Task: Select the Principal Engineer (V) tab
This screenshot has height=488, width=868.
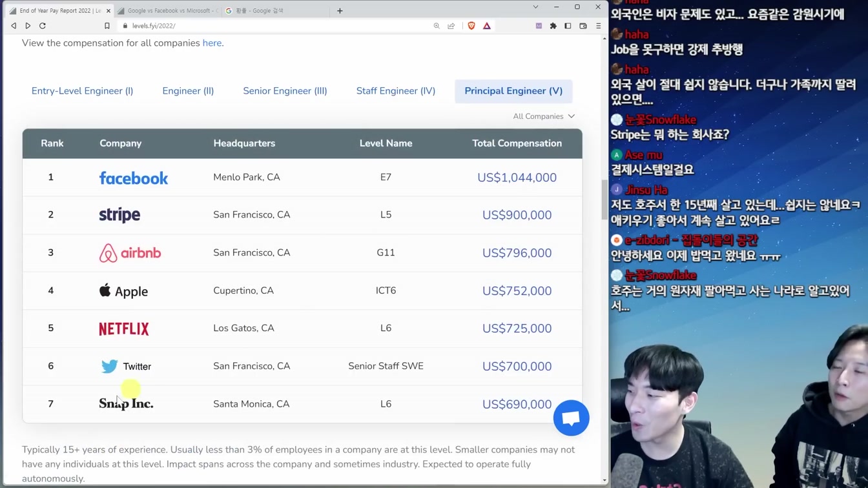Action: click(x=513, y=91)
